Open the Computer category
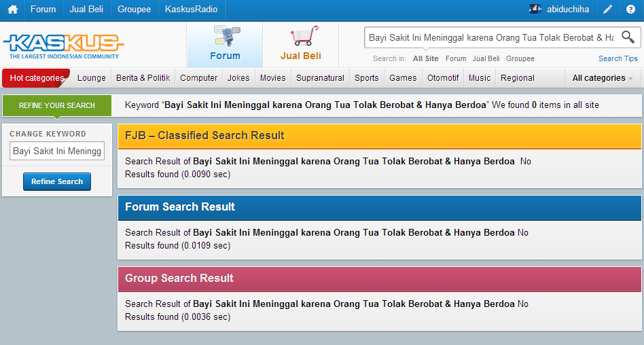The width and height of the screenshot is (644, 345). click(x=199, y=78)
